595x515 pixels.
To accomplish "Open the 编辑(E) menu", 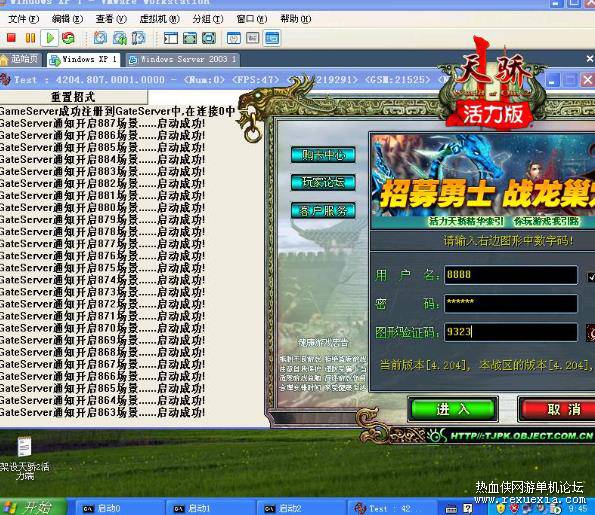I will pos(67,19).
